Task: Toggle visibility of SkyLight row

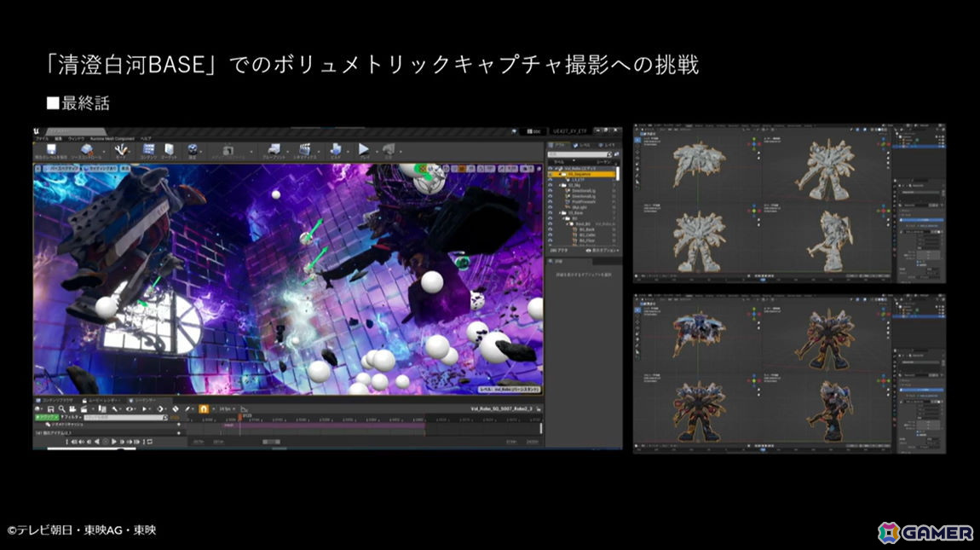Action: [x=551, y=207]
